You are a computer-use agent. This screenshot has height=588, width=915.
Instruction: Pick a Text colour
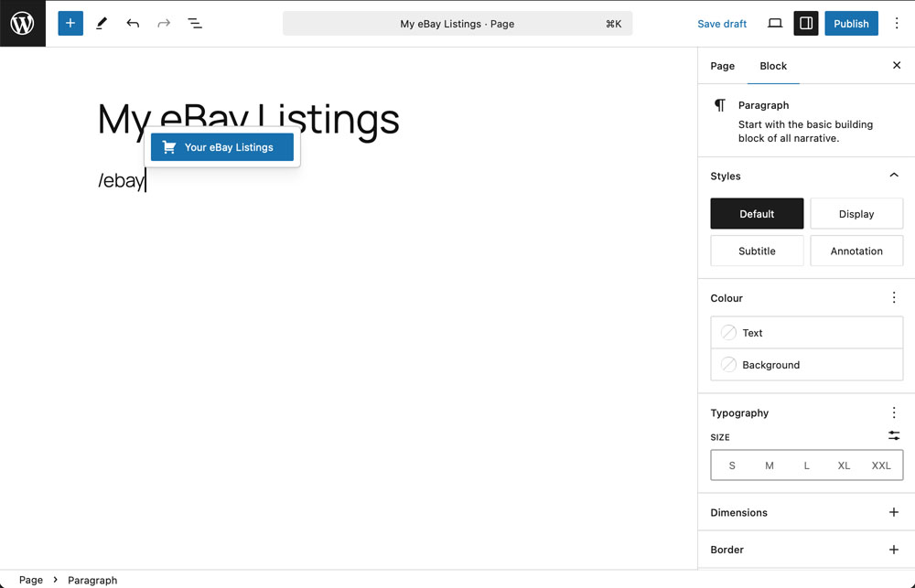click(806, 333)
